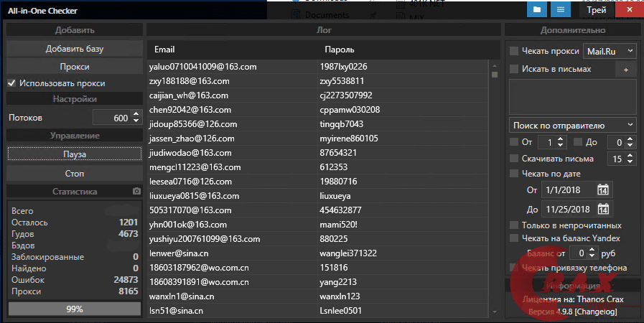The width and height of the screenshot is (644, 323).
Task: Toggle Использовать прокси checkbox
Action: 11,83
